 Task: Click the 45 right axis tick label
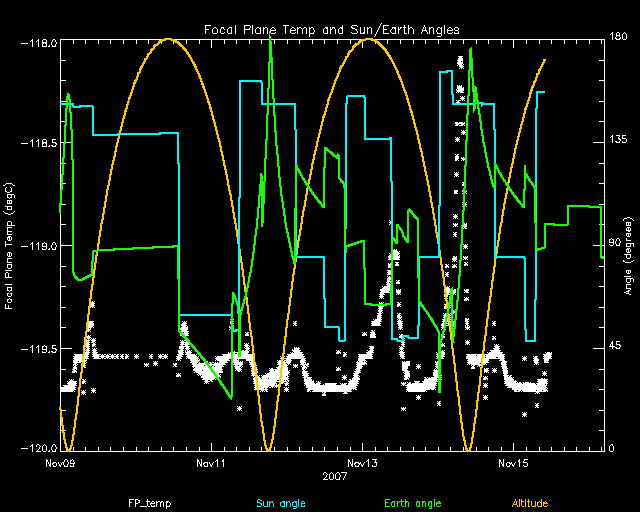[616, 347]
